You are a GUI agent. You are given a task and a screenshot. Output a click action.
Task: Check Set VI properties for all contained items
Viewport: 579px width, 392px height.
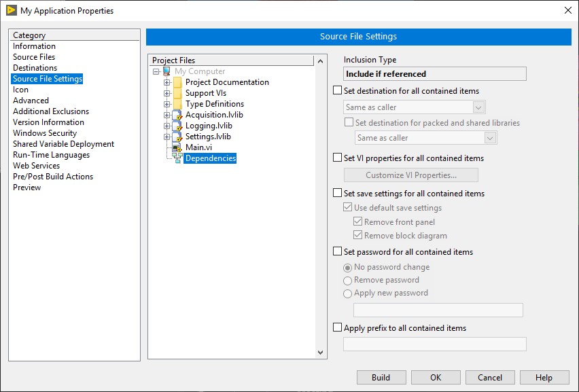click(x=338, y=158)
